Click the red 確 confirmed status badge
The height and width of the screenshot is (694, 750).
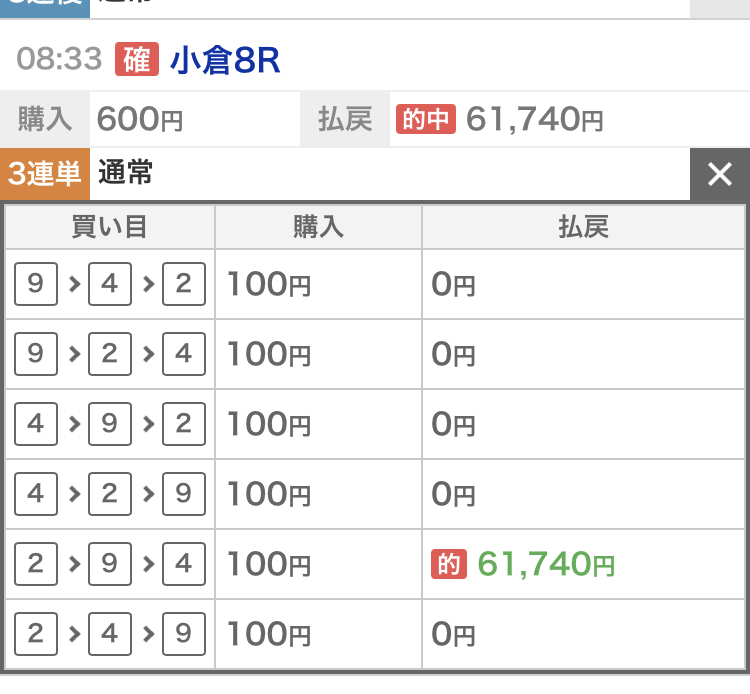point(137,60)
